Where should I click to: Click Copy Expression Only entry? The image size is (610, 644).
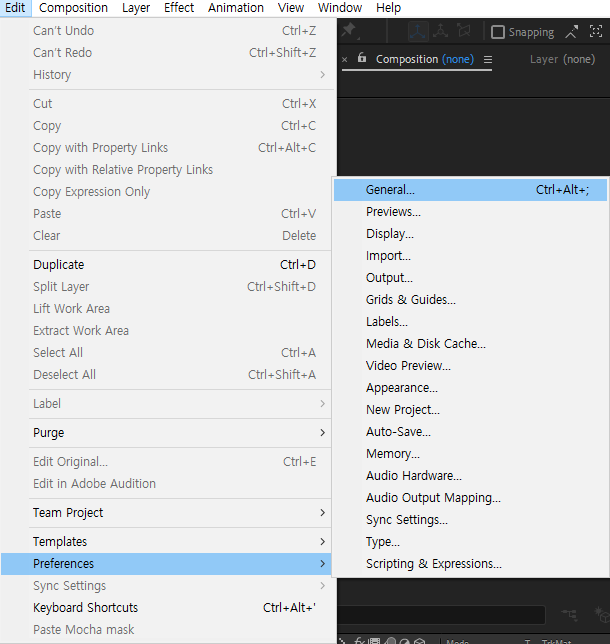point(166,192)
